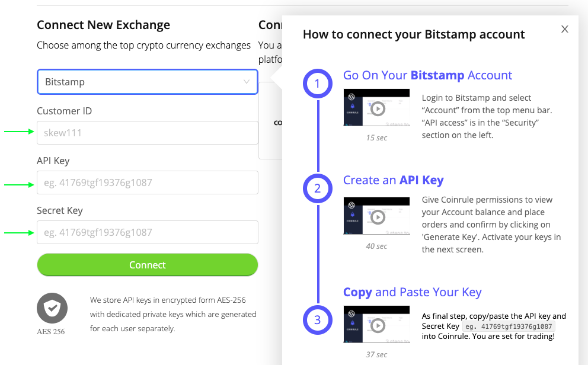Click the step 3 circle icon
The image size is (588, 365).
click(x=318, y=319)
